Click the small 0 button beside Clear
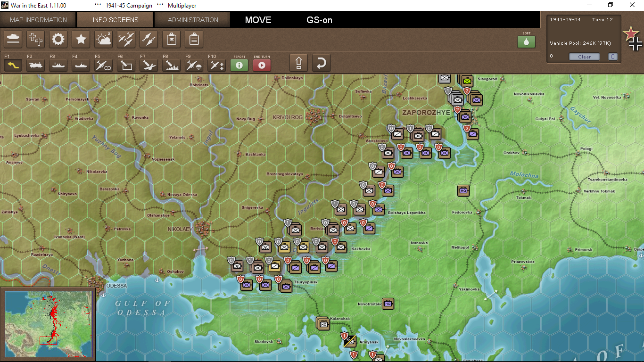Image resolution: width=644 pixels, height=362 pixels. click(612, 57)
